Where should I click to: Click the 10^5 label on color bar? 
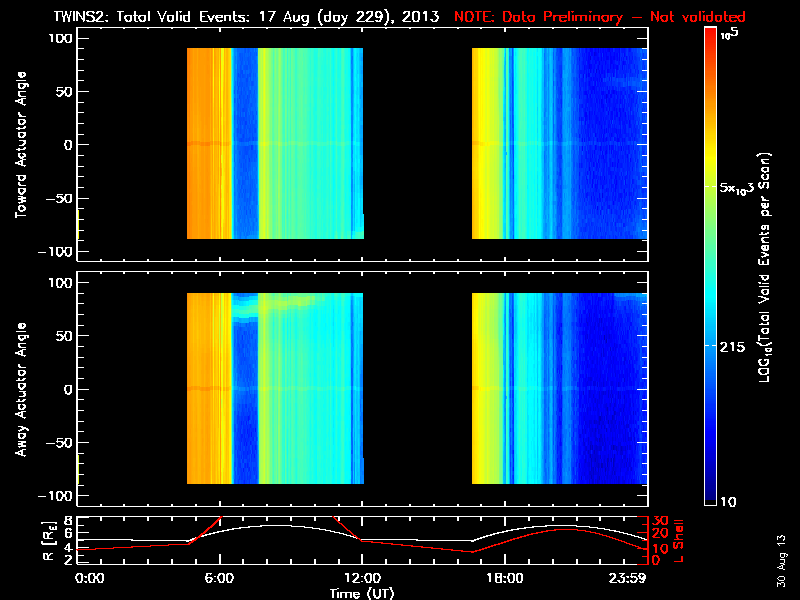(x=730, y=35)
